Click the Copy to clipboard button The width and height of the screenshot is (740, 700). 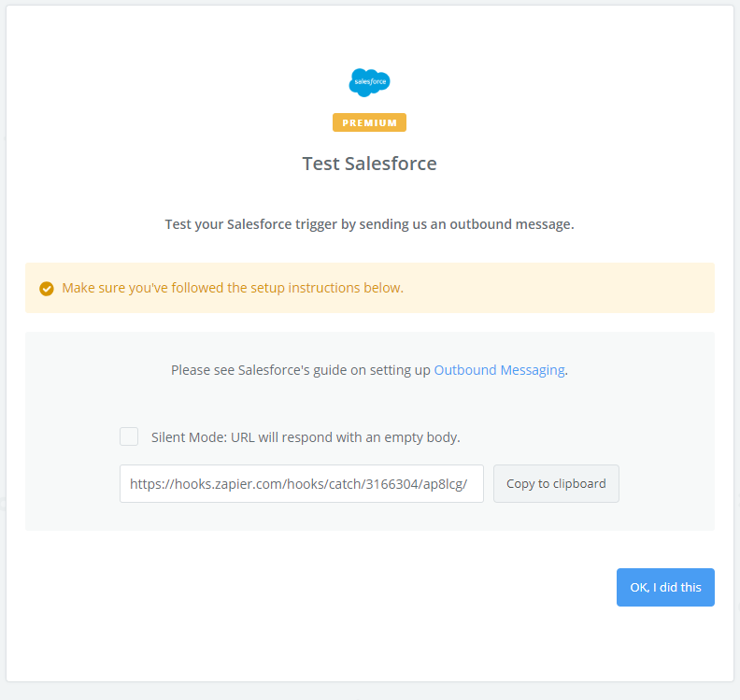click(556, 484)
